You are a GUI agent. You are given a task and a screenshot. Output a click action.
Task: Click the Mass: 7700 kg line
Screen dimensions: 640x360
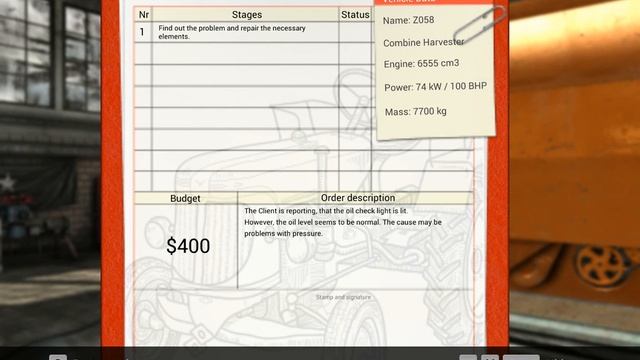(x=416, y=111)
